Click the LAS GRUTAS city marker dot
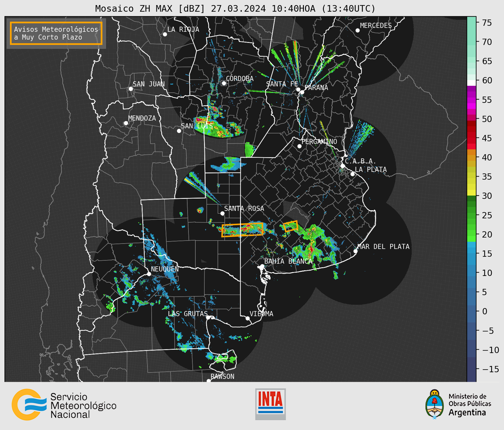Screen dimensions: 504x430 (x=208, y=318)
